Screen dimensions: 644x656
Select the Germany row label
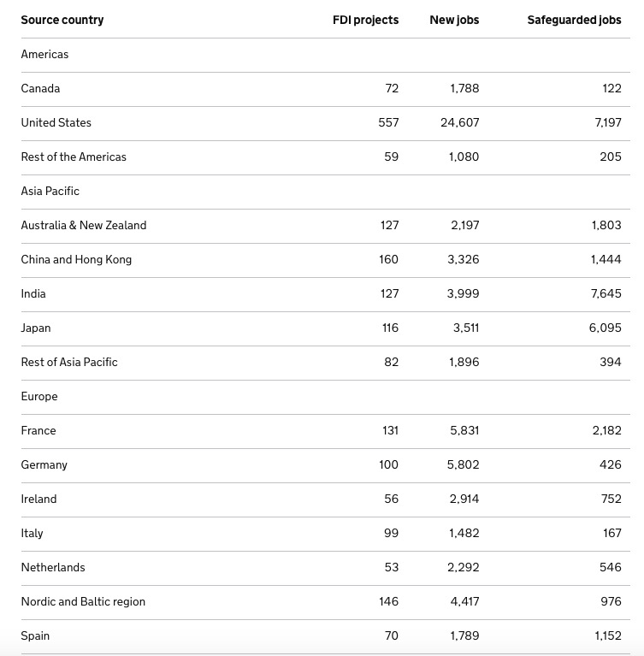(x=44, y=464)
